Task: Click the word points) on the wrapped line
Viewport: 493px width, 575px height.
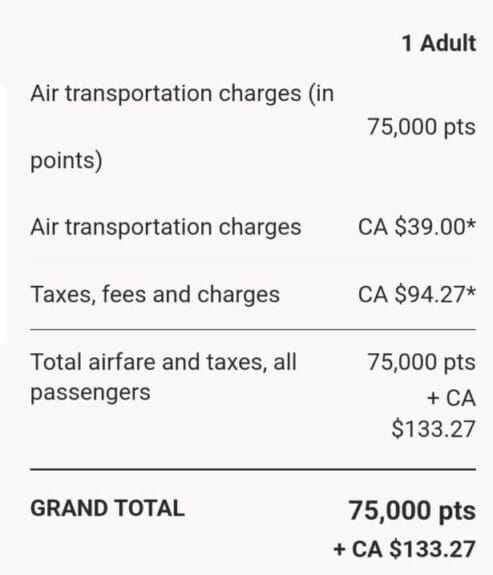Action: [x=66, y=161]
